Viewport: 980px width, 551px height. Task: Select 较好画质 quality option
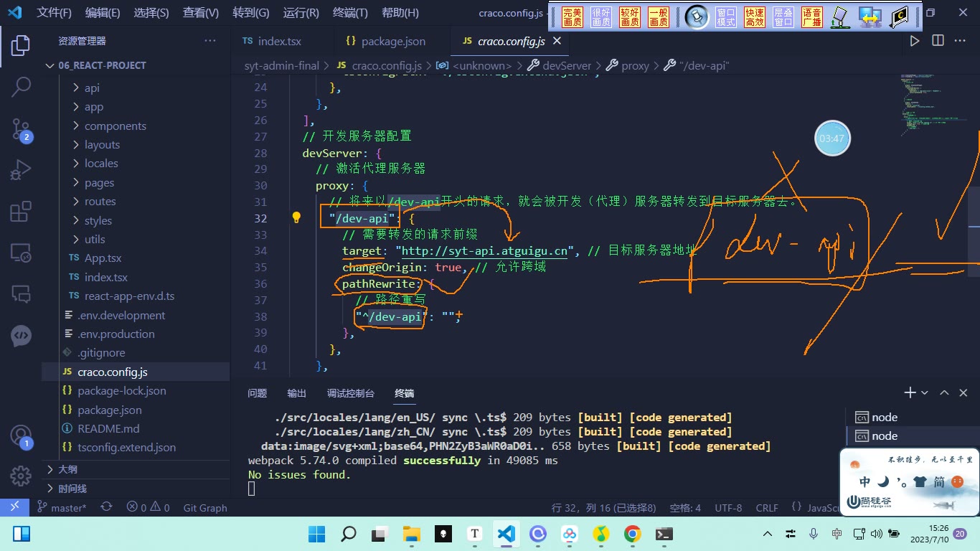(x=630, y=17)
